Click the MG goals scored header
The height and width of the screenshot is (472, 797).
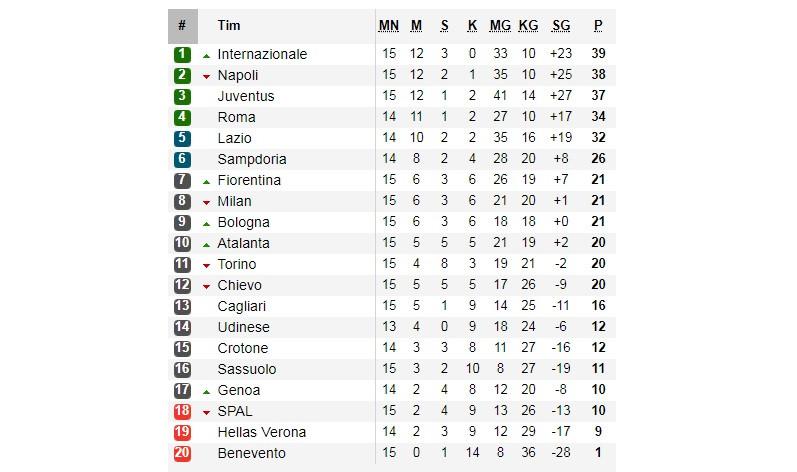coord(501,25)
